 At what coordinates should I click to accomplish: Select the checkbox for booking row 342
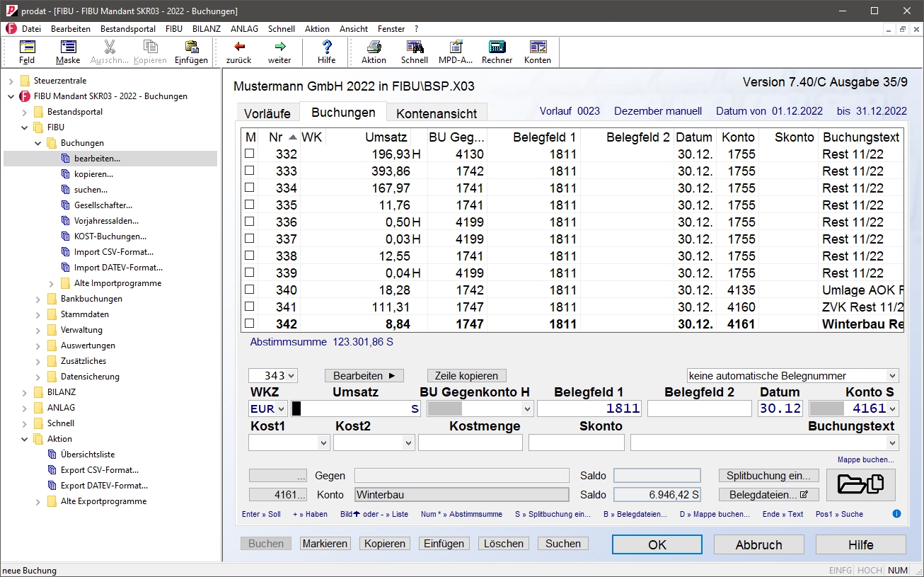(x=249, y=324)
